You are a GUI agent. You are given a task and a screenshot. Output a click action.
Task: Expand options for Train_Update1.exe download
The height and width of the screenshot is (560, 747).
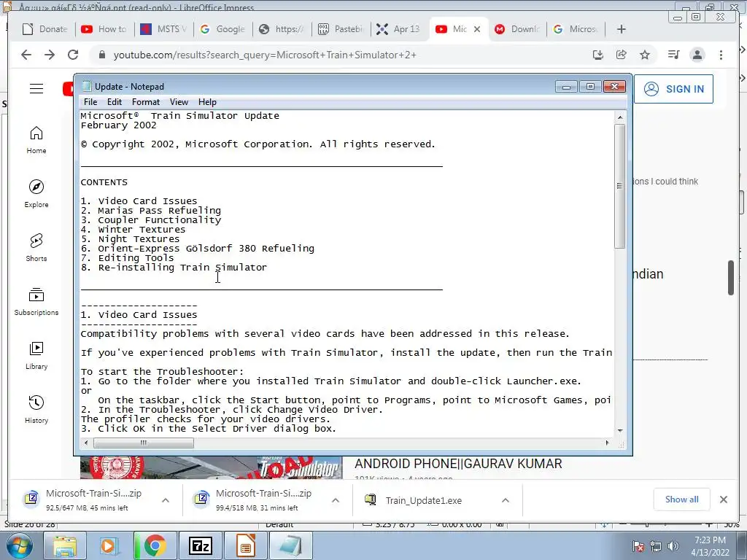tap(506, 500)
